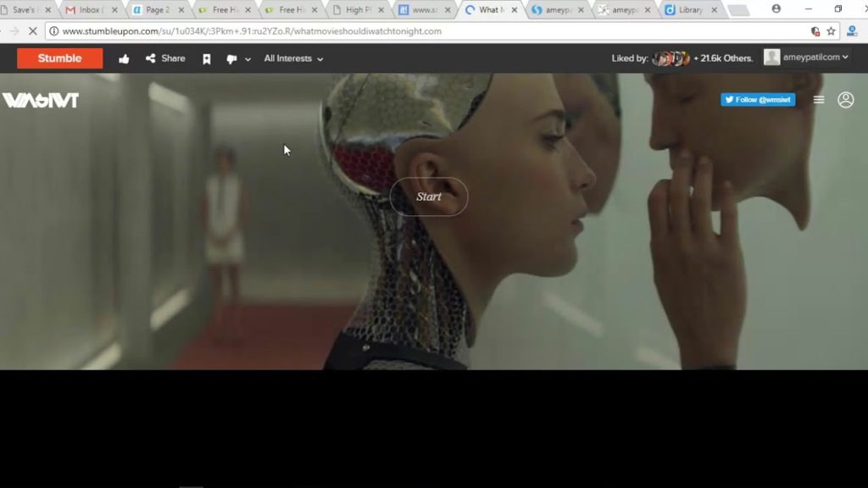Close the www.sc tab
This screenshot has width=868, height=488.
tap(448, 10)
